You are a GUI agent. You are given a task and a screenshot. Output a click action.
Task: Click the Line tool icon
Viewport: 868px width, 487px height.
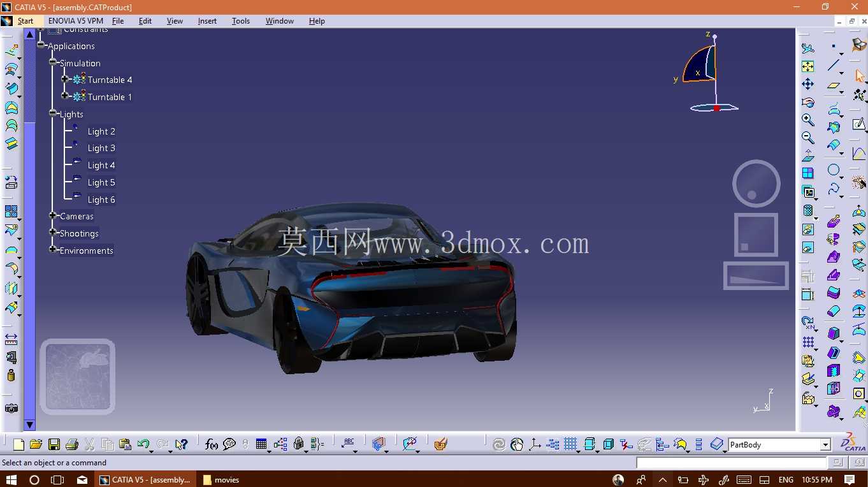point(834,65)
